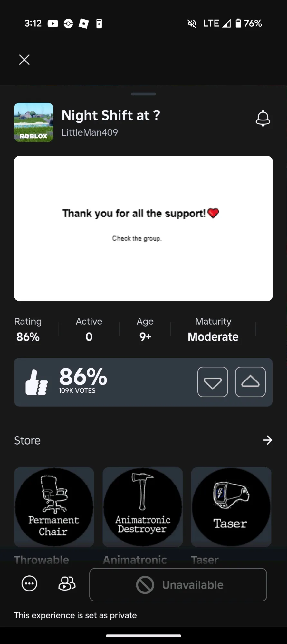Open creator LittleMan409 profile link

tap(90, 132)
